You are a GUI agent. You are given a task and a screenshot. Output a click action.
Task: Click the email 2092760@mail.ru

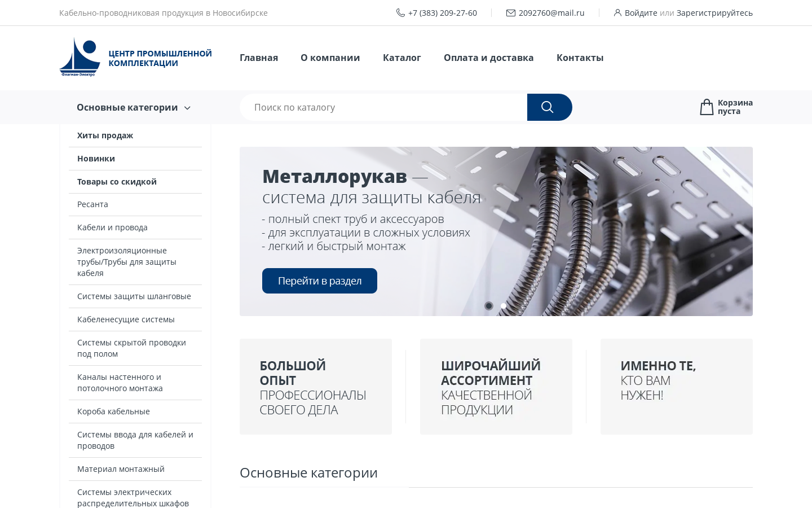point(551,12)
